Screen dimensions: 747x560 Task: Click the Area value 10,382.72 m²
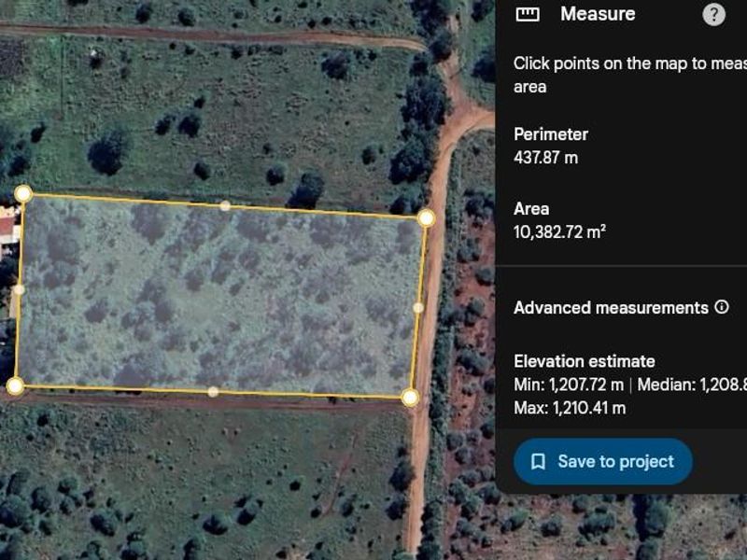tap(562, 229)
